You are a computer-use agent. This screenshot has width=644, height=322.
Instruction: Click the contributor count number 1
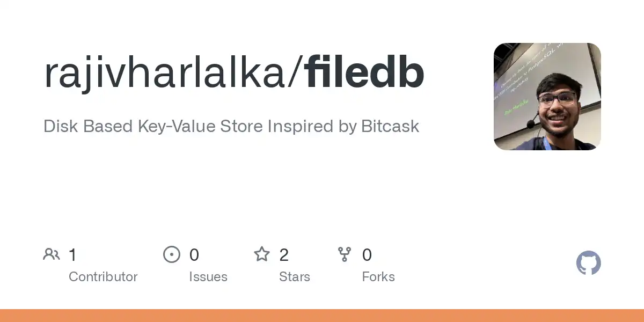[x=72, y=255]
